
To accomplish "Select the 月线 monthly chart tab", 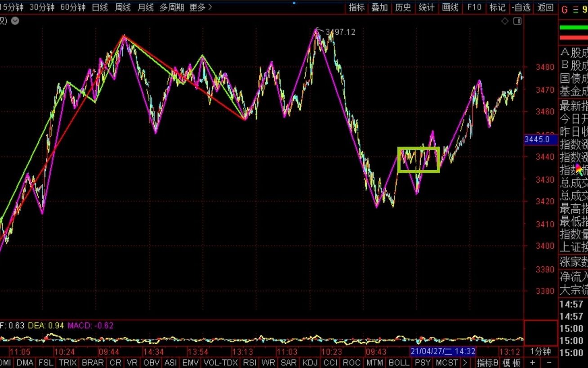I will pyautogui.click(x=145, y=8).
